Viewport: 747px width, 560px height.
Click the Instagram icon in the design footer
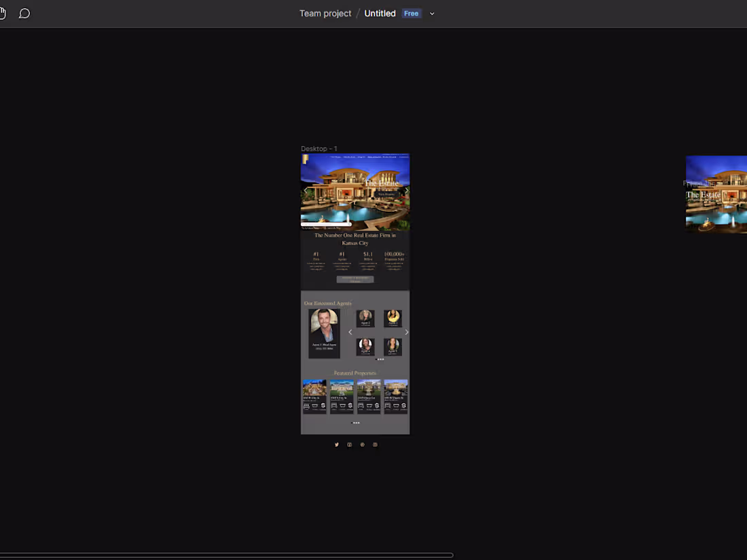click(374, 445)
